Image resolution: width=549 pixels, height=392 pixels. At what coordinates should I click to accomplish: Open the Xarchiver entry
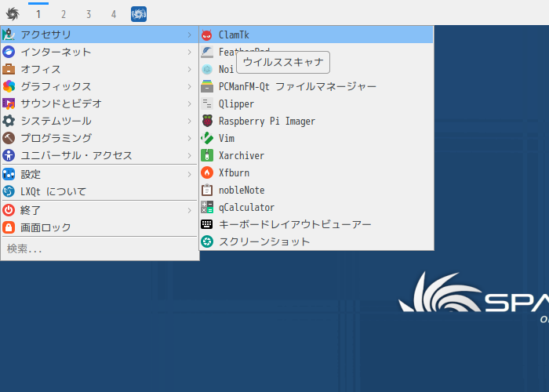pos(316,155)
